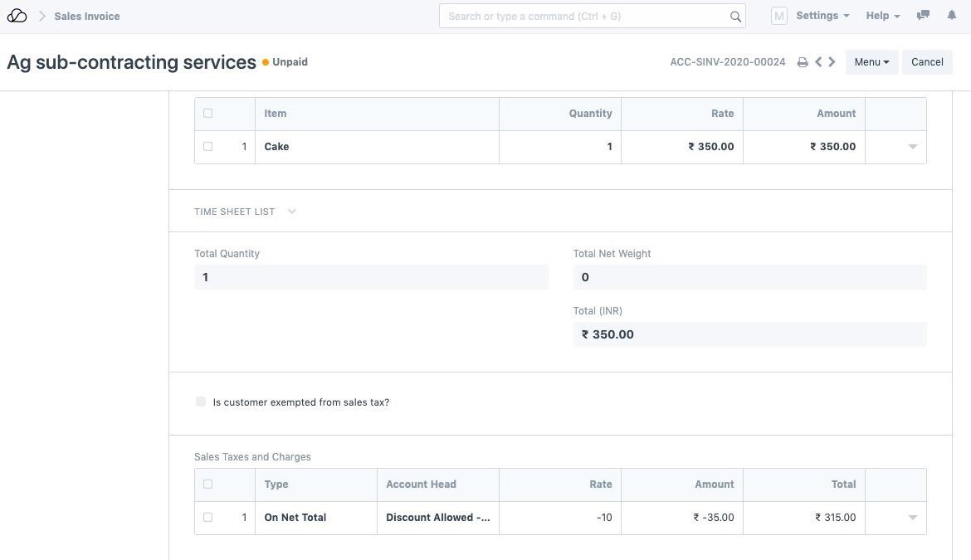971x560 pixels.
Task: Click the user avatar M icon
Action: 778,16
